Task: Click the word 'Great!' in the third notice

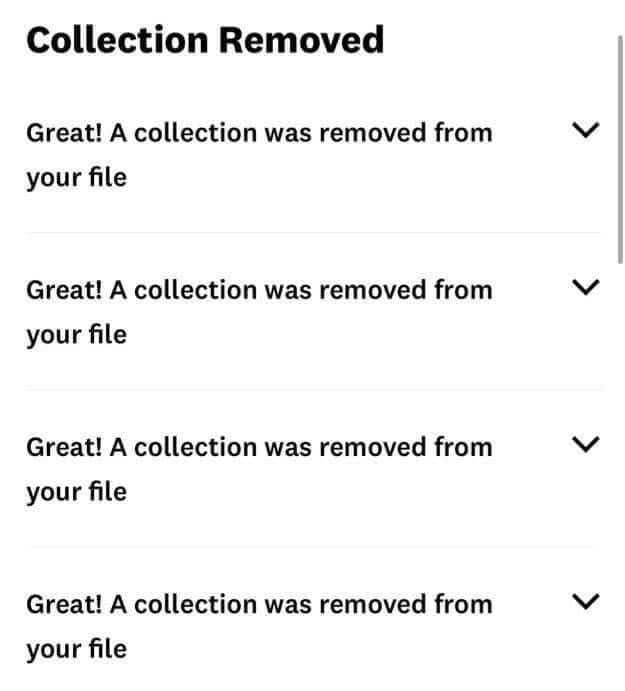Action: (63, 447)
